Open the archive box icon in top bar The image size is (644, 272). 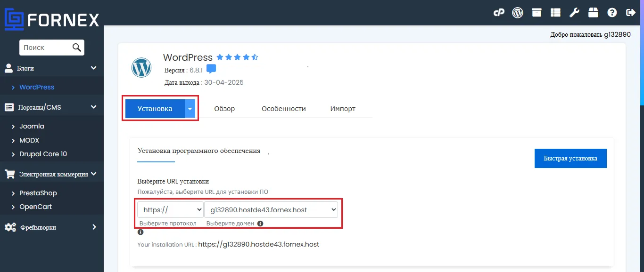537,13
